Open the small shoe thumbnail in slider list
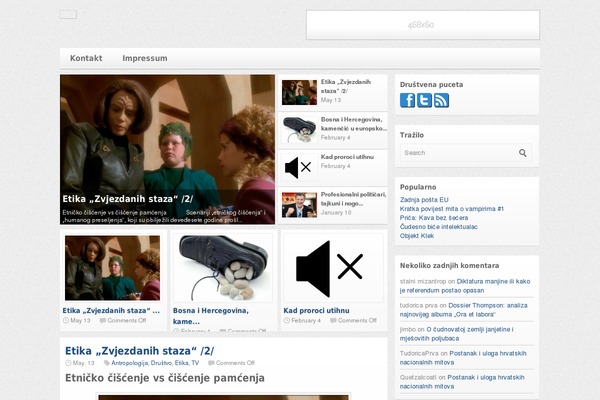This screenshot has height=400, width=600. point(299,130)
